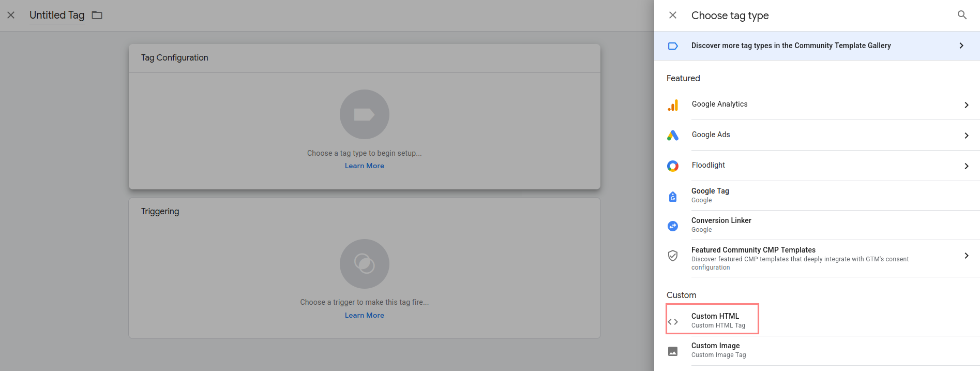Click the trigger circle placeholder in Triggering
980x371 pixels.
pyautogui.click(x=364, y=264)
